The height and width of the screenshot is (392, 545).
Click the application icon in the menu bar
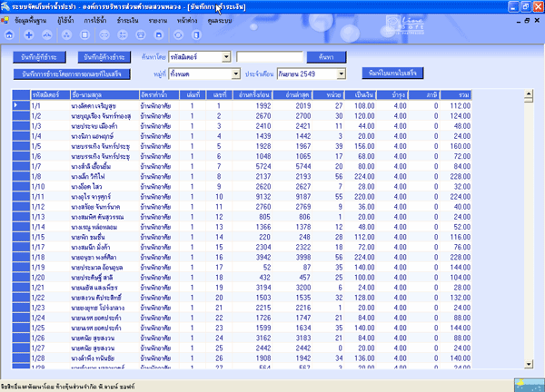point(7,19)
